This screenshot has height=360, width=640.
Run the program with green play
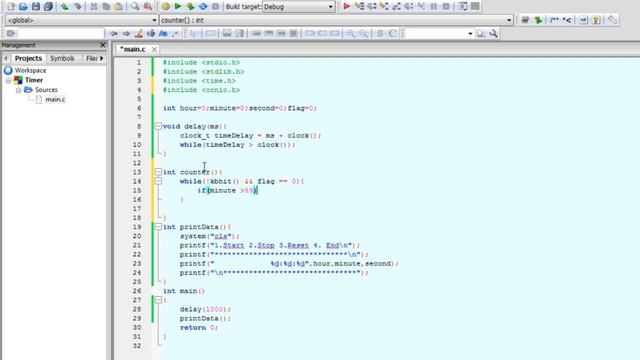tap(178, 6)
